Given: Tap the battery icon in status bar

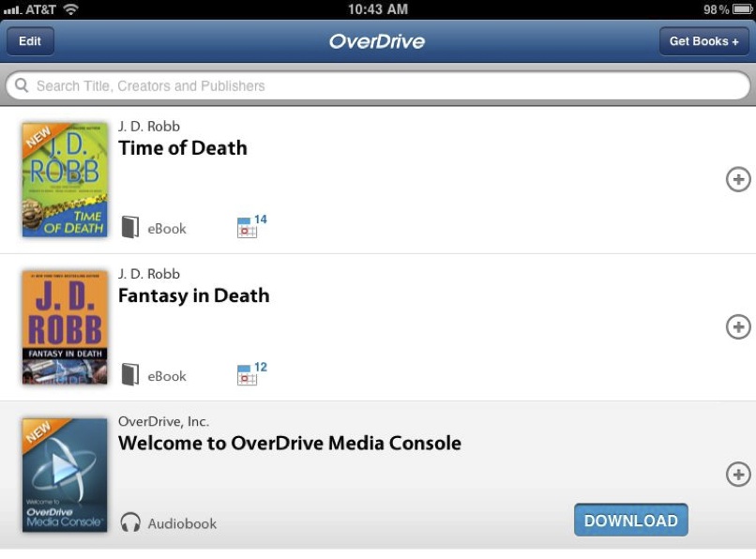Looking at the screenshot, I should 742,9.
